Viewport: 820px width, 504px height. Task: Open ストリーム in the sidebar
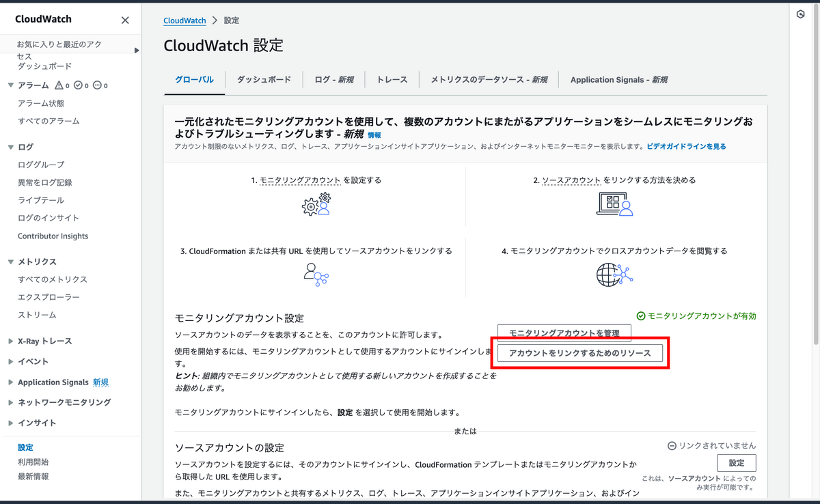pos(37,315)
